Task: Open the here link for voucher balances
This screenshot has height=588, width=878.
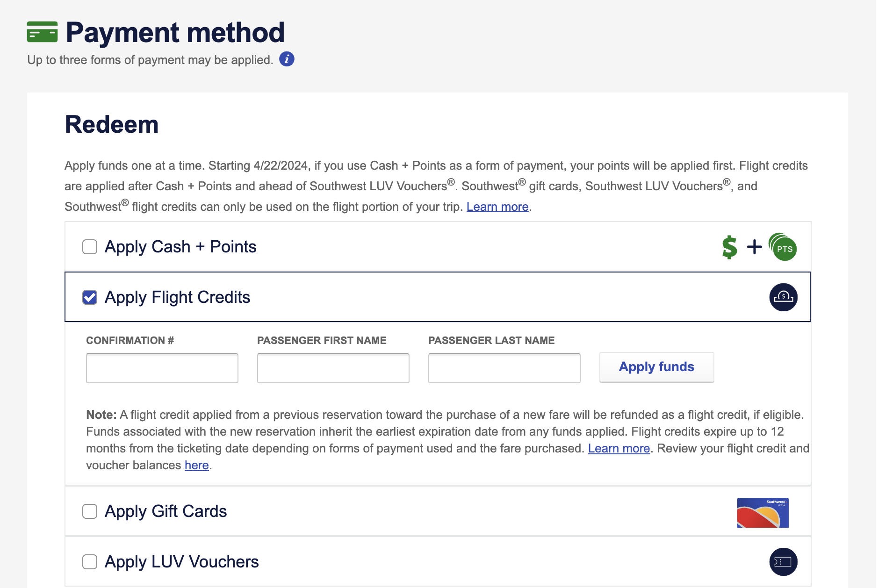Action: coord(196,465)
